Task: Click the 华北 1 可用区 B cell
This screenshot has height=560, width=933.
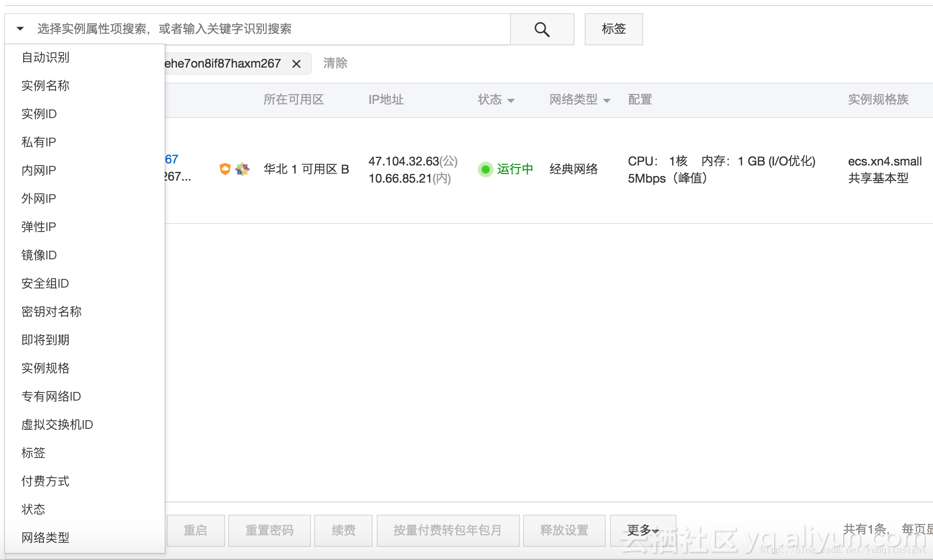Action: pos(306,170)
